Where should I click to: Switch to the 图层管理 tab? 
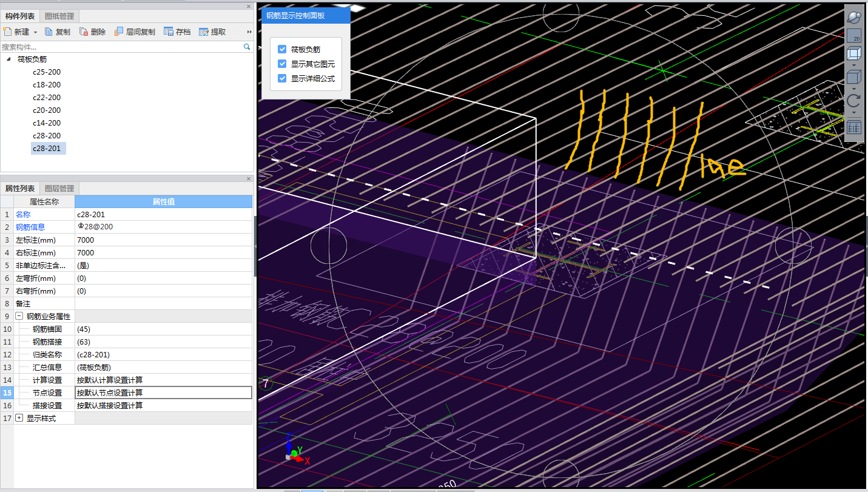[59, 189]
